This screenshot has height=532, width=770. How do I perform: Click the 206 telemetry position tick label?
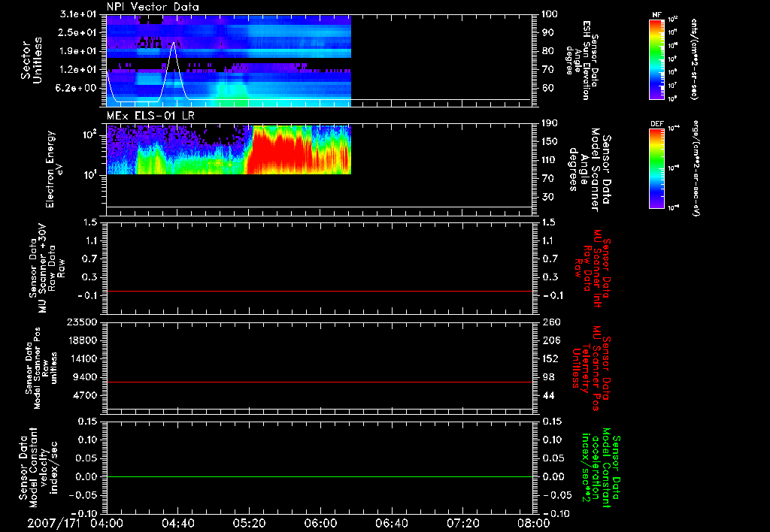[550, 340]
